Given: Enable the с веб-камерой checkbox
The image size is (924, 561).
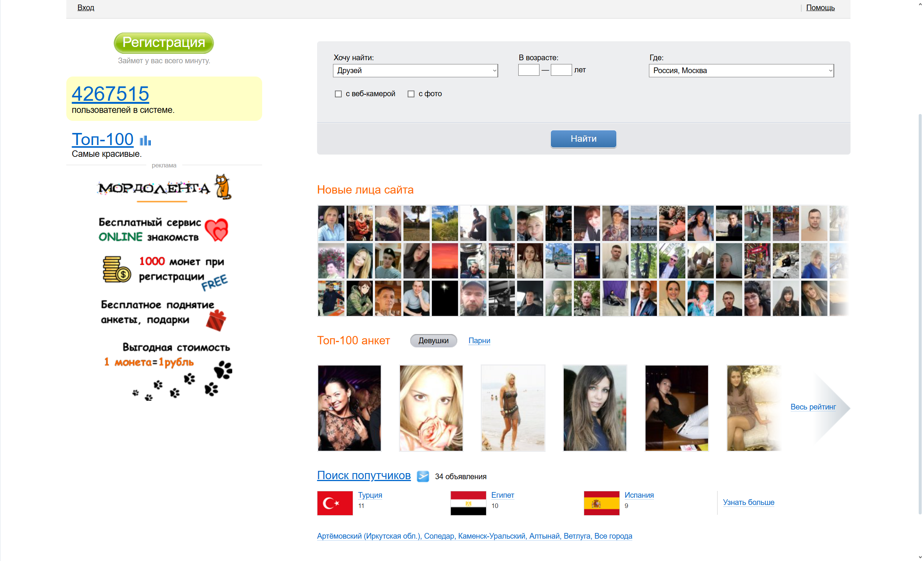Looking at the screenshot, I should [x=338, y=94].
